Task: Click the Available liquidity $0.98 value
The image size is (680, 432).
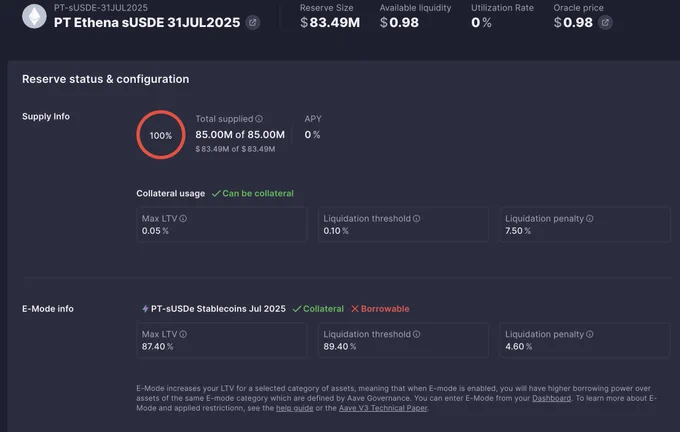Action: 399,23
